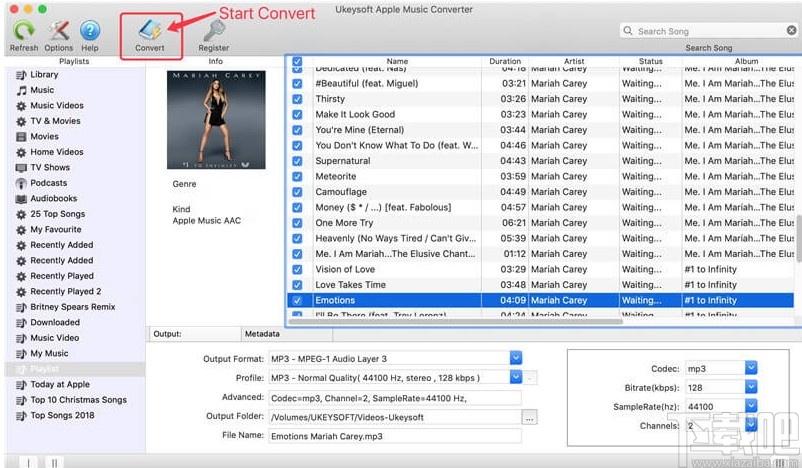This screenshot has height=468, width=802.
Task: Switch to the Output tab
Action: pyautogui.click(x=193, y=334)
